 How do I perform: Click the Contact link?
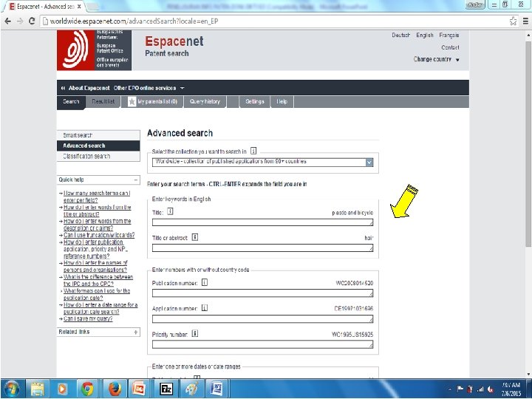click(450, 47)
